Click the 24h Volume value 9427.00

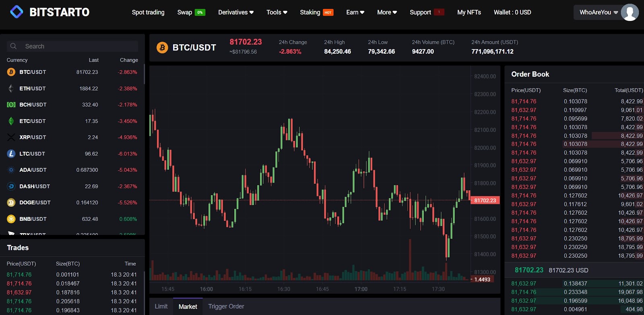[423, 51]
